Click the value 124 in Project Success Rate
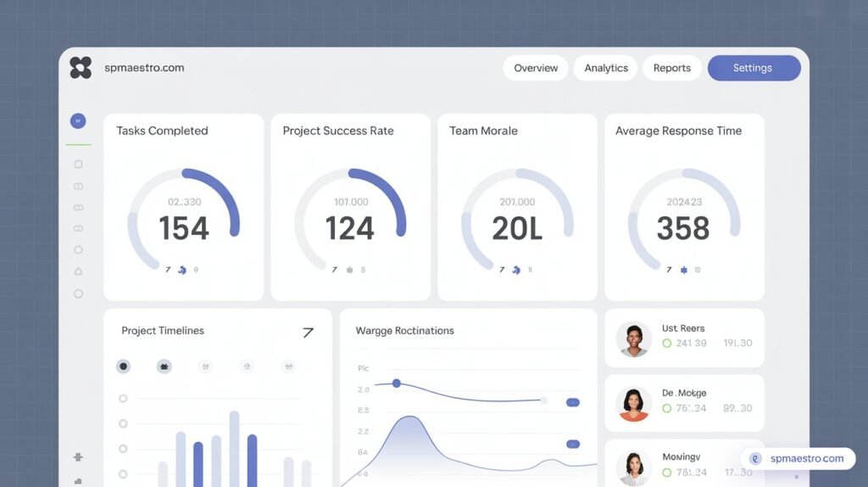This screenshot has width=868, height=487. 350,228
